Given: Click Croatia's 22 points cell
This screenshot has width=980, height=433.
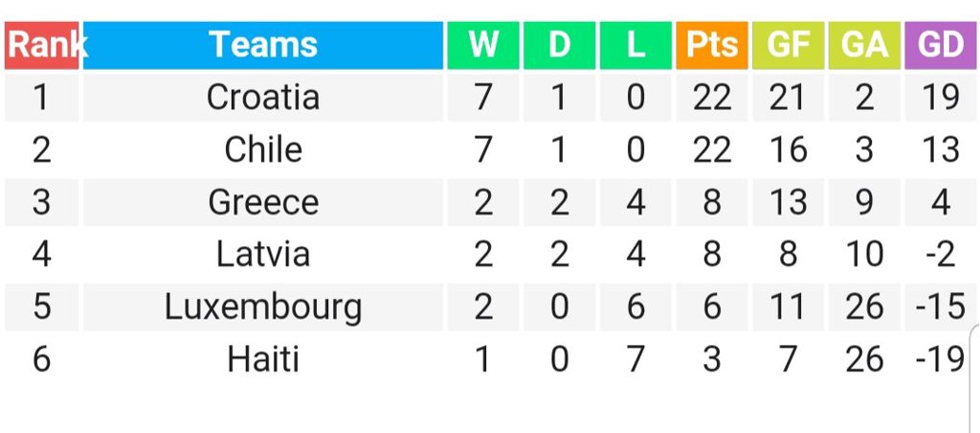Looking at the screenshot, I should coord(712,98).
